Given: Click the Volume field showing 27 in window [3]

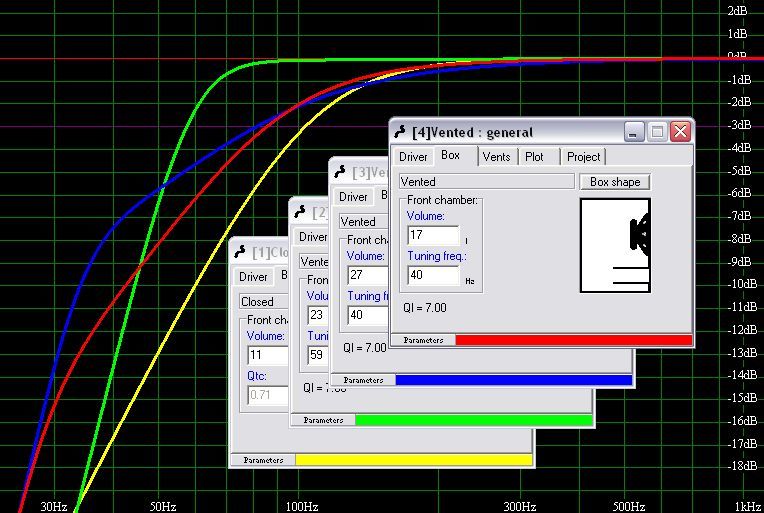Looking at the screenshot, I should click(368, 275).
